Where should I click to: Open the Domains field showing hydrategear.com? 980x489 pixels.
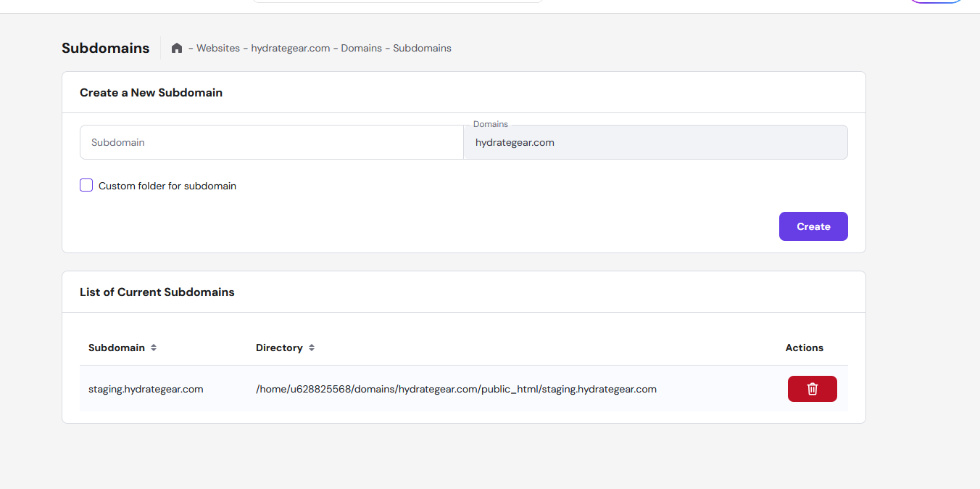coord(655,143)
